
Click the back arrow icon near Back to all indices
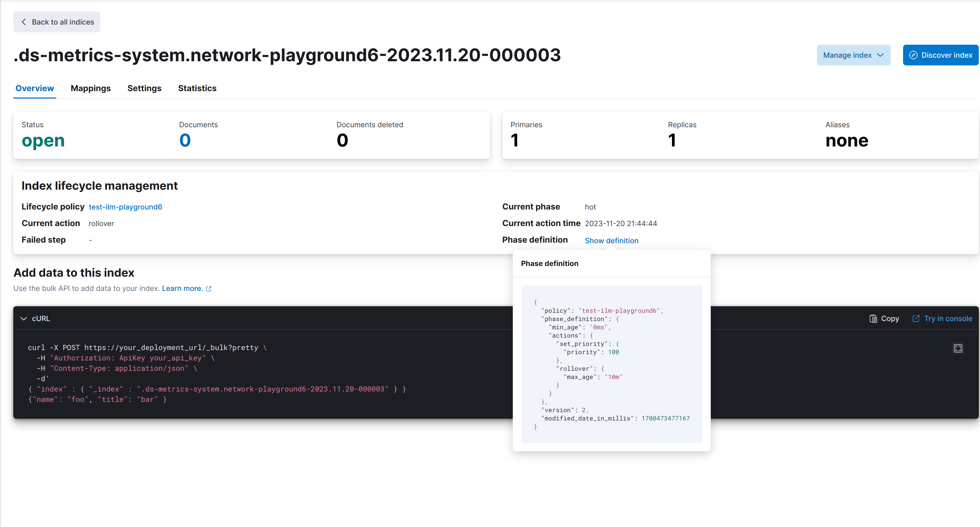coord(24,22)
